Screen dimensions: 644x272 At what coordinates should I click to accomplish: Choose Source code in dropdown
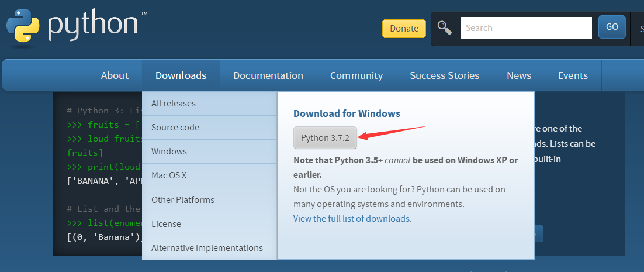[175, 128]
